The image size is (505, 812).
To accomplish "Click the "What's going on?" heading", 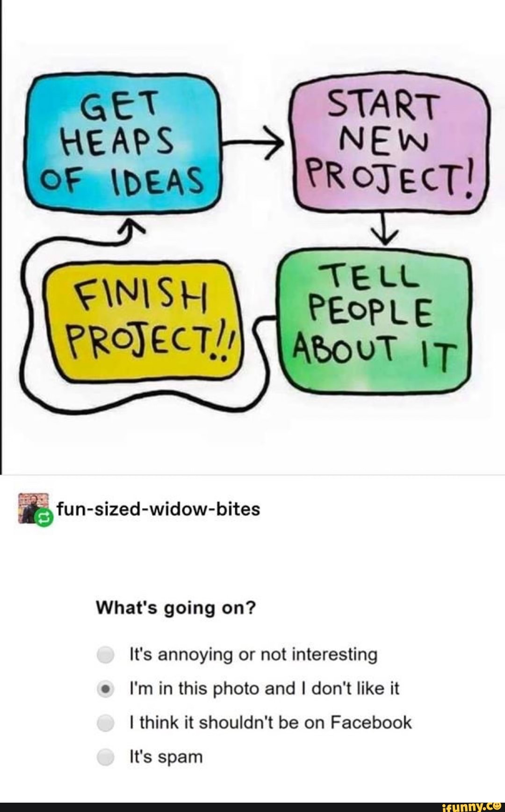I will (176, 608).
